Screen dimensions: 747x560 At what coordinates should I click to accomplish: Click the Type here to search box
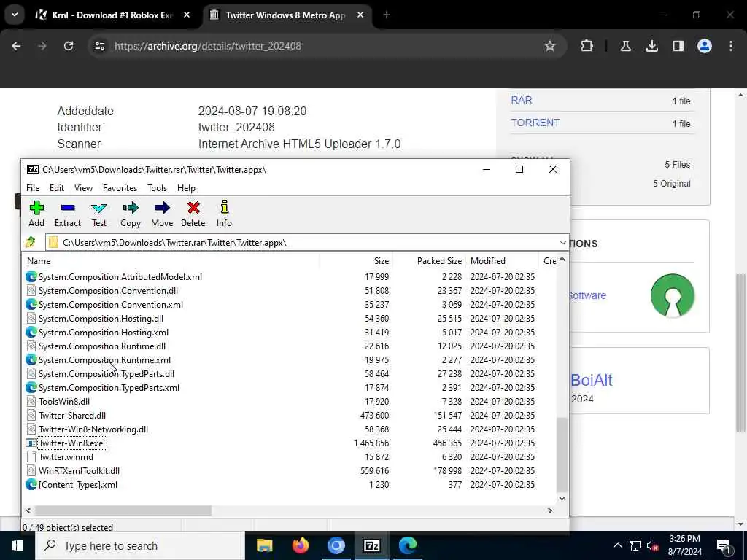pyautogui.click(x=140, y=545)
